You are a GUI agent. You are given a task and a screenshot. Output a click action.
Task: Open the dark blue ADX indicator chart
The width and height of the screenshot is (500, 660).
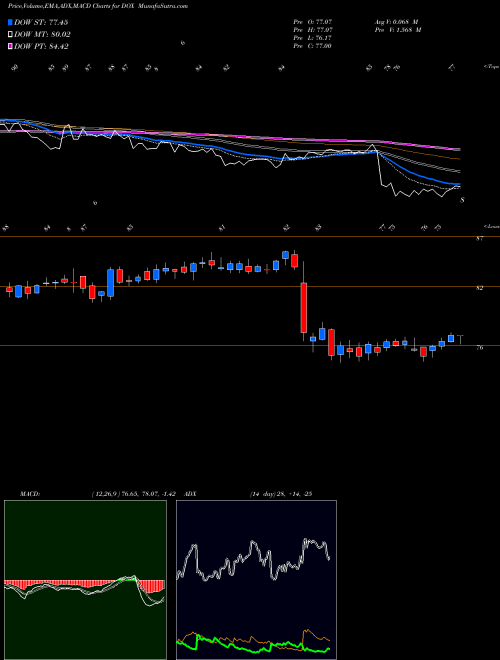[x=256, y=580]
